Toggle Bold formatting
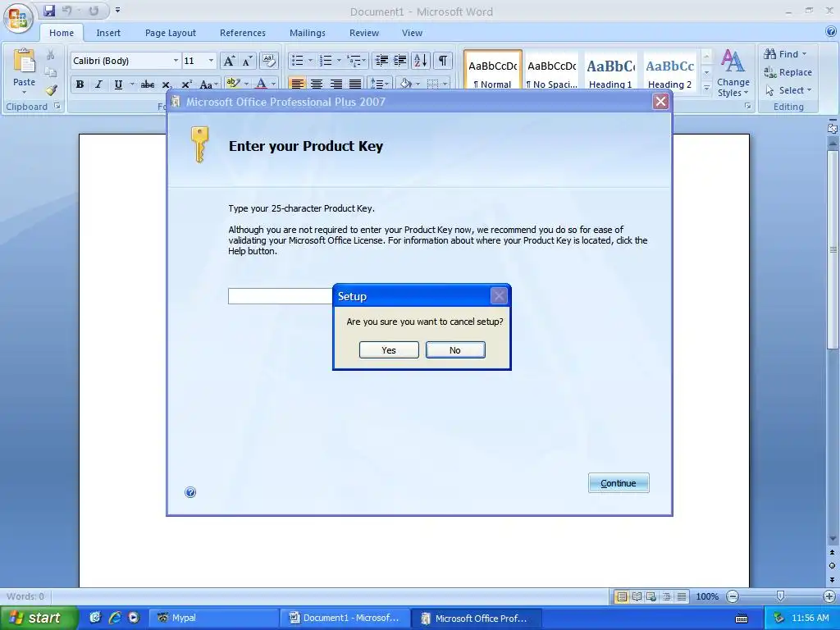Image resolution: width=840 pixels, height=630 pixels. click(x=80, y=84)
